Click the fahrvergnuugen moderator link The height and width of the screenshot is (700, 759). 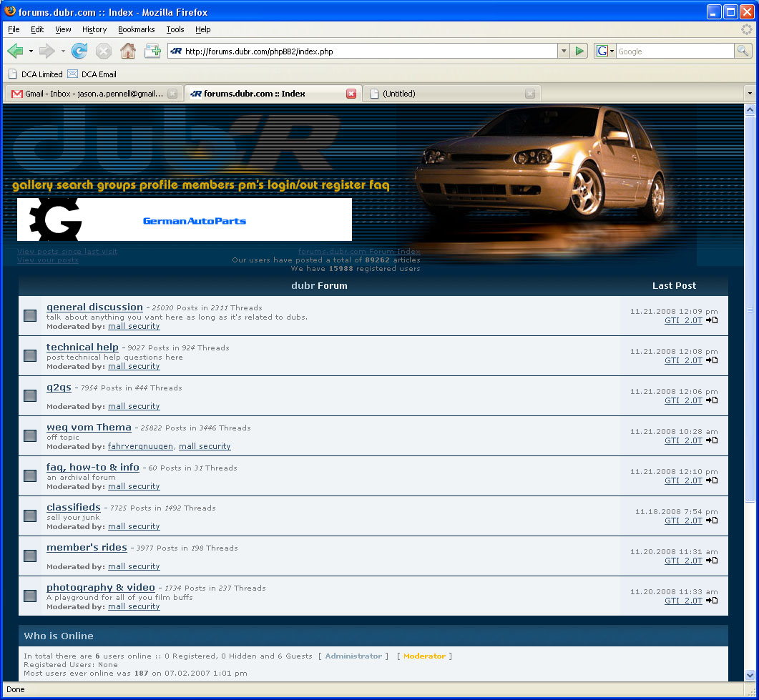tap(140, 446)
